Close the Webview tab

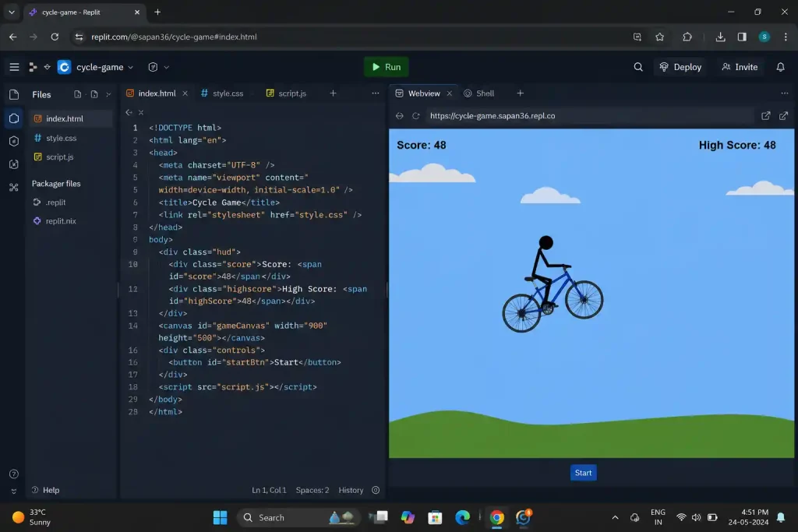coord(450,93)
